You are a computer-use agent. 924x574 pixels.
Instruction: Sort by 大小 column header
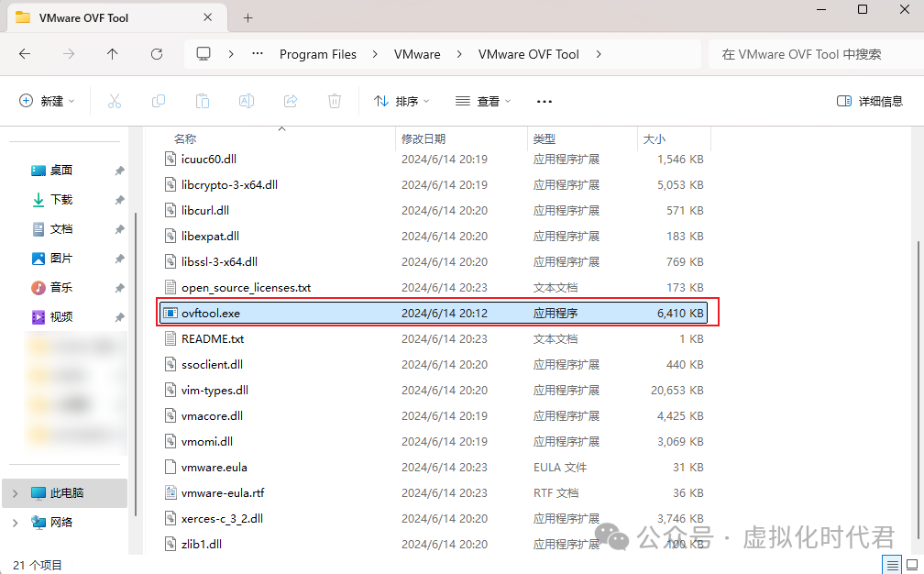(654, 139)
